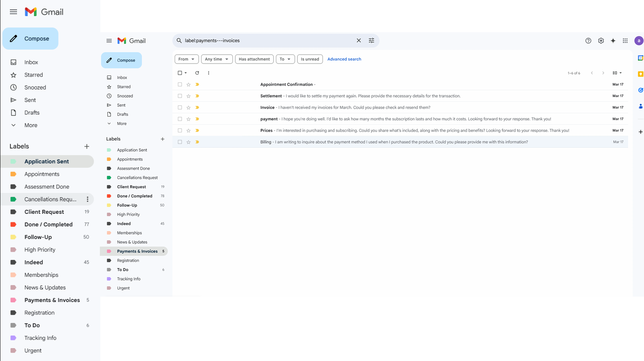Go to the Older page arrow
The height and width of the screenshot is (361, 644).
[603, 73]
